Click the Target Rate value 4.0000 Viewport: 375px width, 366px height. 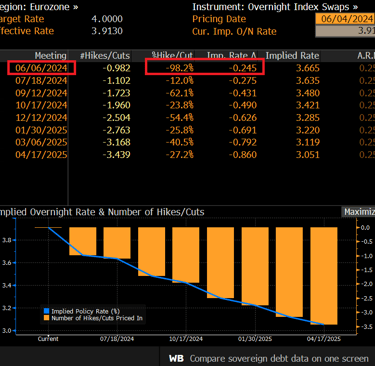click(x=107, y=19)
